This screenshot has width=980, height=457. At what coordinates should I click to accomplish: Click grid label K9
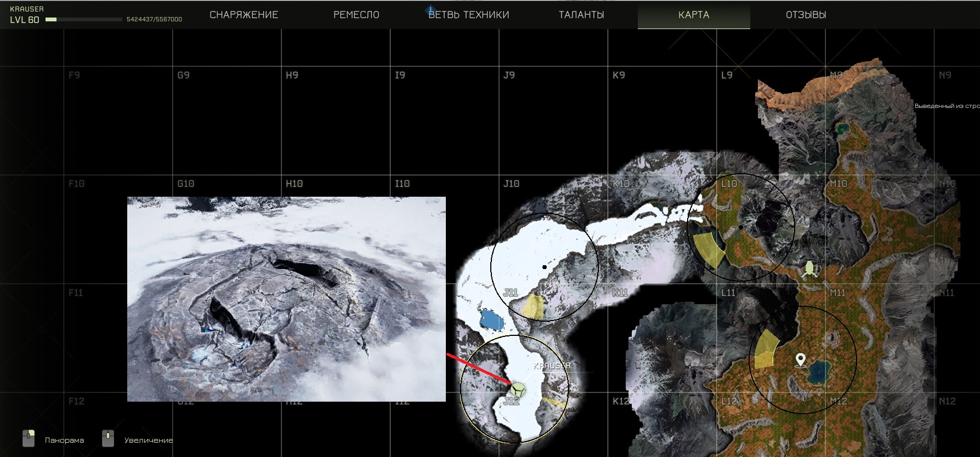[619, 75]
